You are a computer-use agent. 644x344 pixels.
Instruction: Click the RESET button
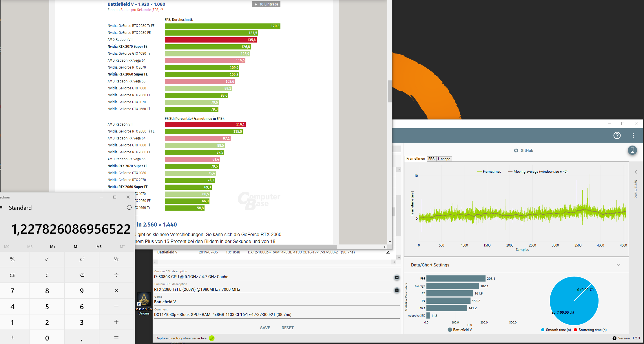point(287,328)
